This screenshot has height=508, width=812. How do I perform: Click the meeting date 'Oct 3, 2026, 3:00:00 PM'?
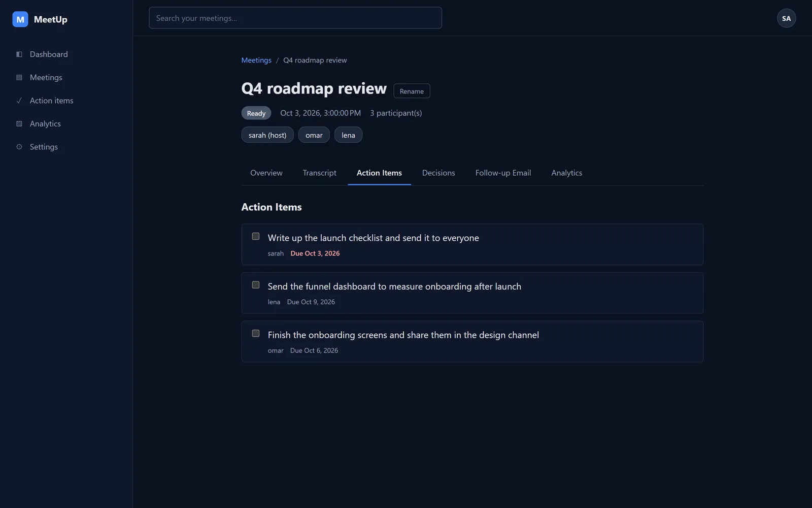321,113
